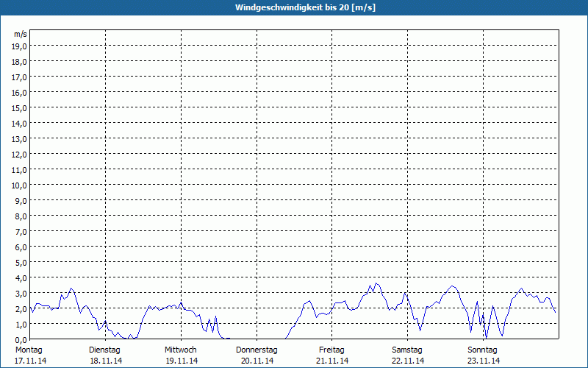
Task: Click the 'Dienstag' day label
Action: coord(104,350)
